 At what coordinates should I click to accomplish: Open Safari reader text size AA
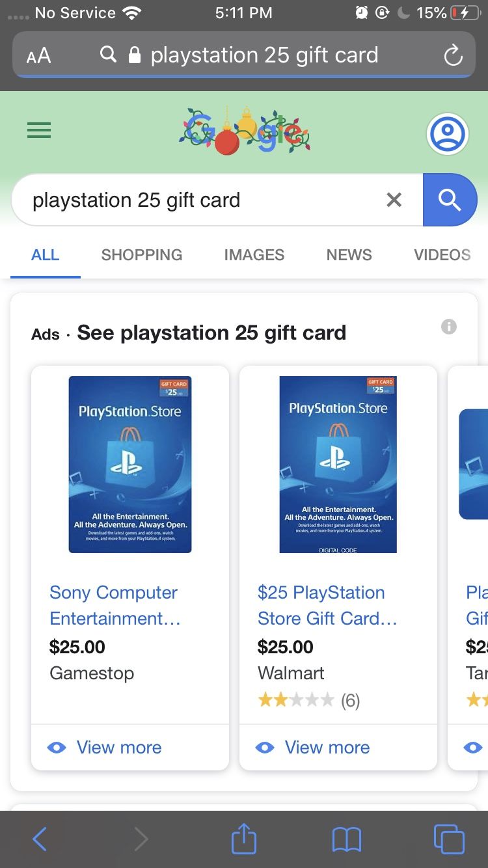pos(38,56)
